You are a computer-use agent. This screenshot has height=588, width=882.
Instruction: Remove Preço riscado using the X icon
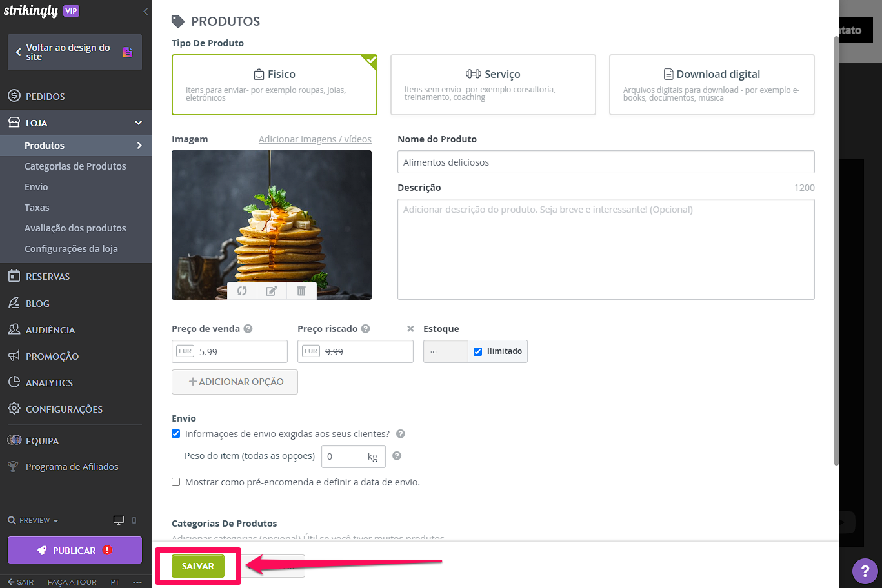[x=410, y=329]
